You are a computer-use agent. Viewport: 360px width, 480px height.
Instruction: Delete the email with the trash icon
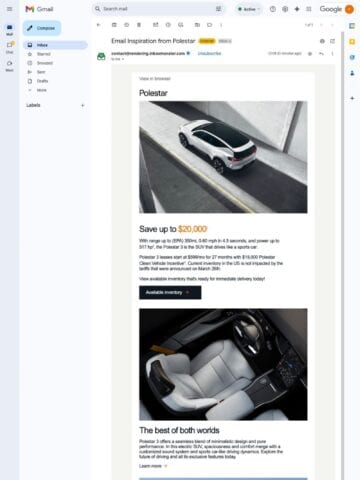coord(139,25)
